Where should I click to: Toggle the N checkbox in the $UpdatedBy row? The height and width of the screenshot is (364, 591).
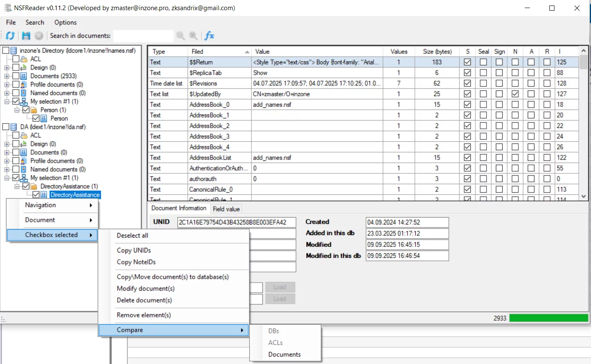(x=515, y=94)
